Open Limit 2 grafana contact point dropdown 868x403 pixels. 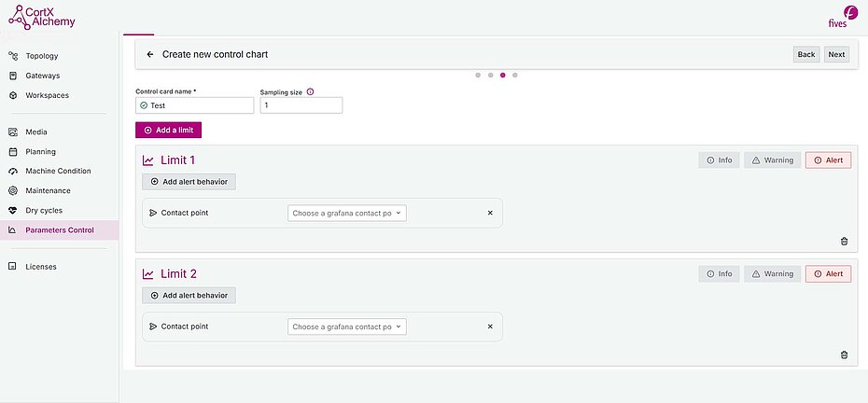347,327
